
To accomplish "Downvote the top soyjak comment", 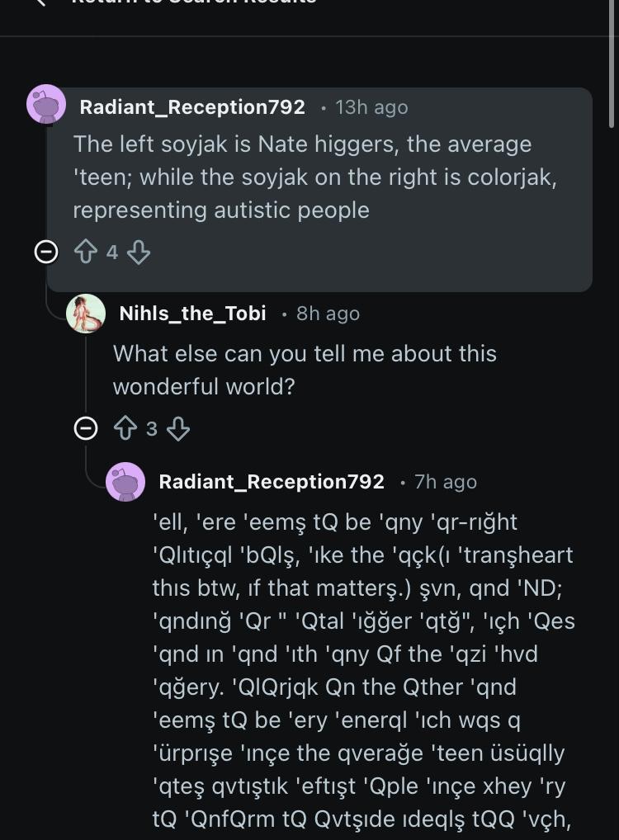I will pos(139,252).
